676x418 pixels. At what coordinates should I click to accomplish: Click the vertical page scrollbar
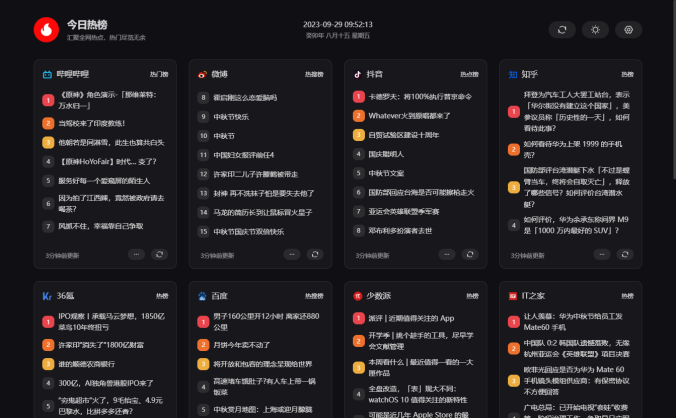pyautogui.click(x=674, y=89)
